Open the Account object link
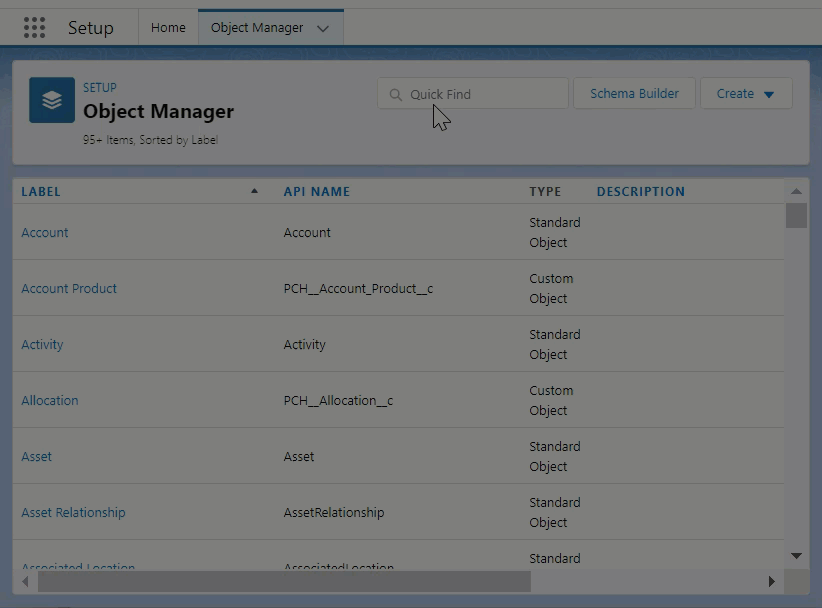Screen dimensions: 822x608 pyautogui.click(x=45, y=233)
